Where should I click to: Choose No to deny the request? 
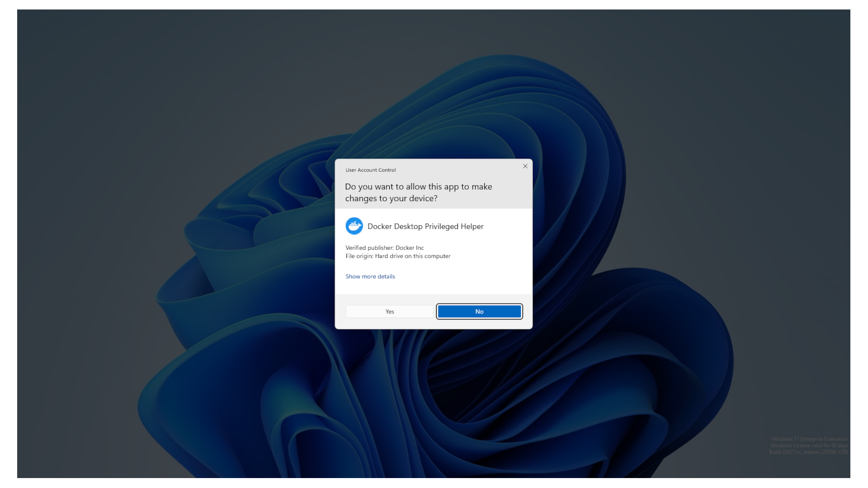coord(479,311)
